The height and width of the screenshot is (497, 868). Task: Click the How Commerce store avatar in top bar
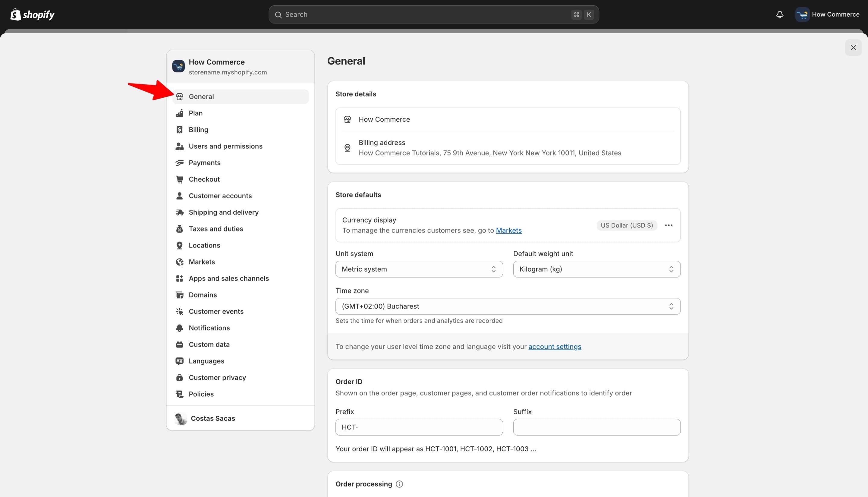[802, 14]
